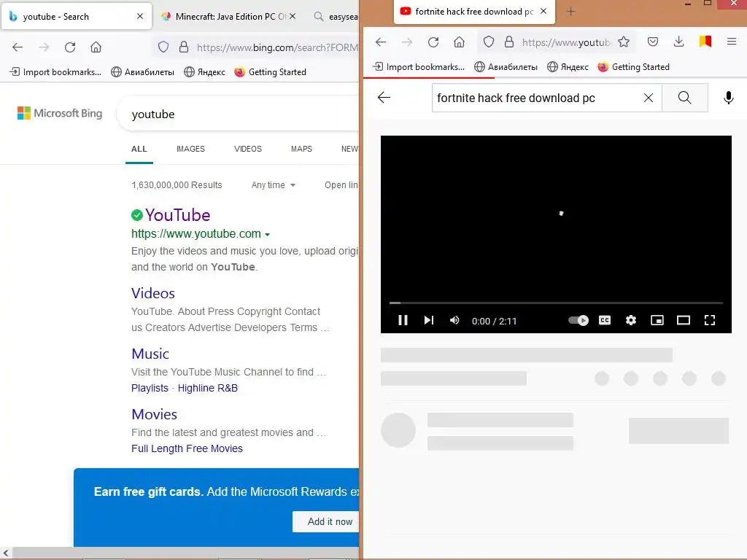Go back in the right Firefox window
Image resolution: width=747 pixels, height=560 pixels.
tap(381, 42)
